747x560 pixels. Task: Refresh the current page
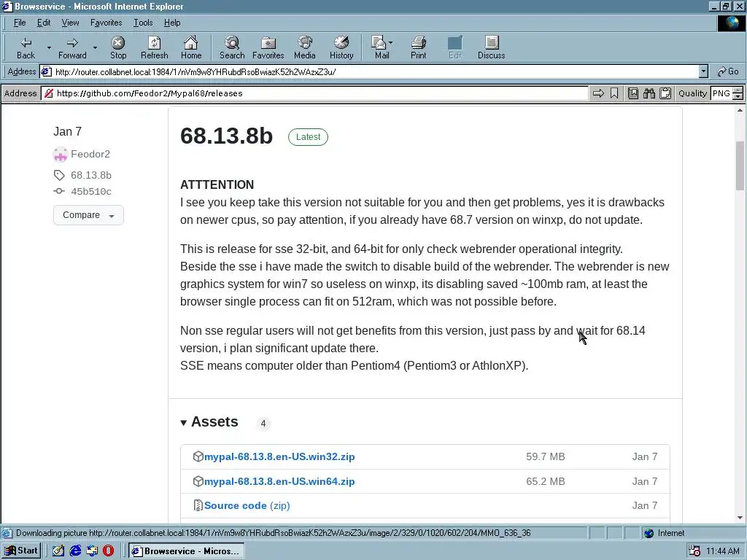155,47
